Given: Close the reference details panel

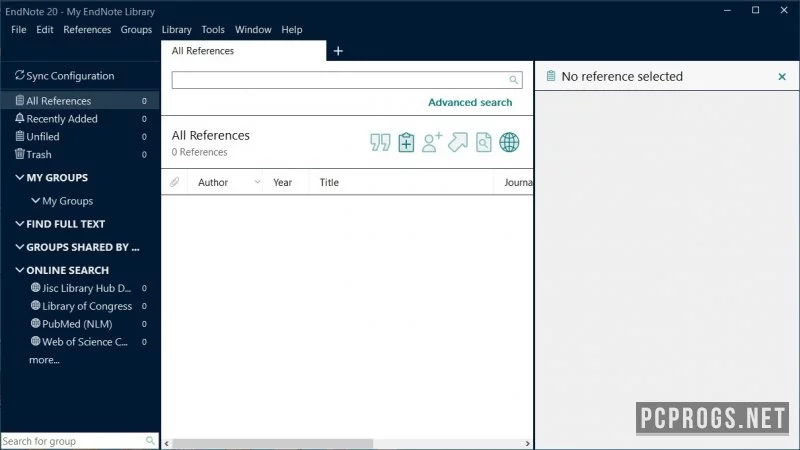Looking at the screenshot, I should 782,77.
